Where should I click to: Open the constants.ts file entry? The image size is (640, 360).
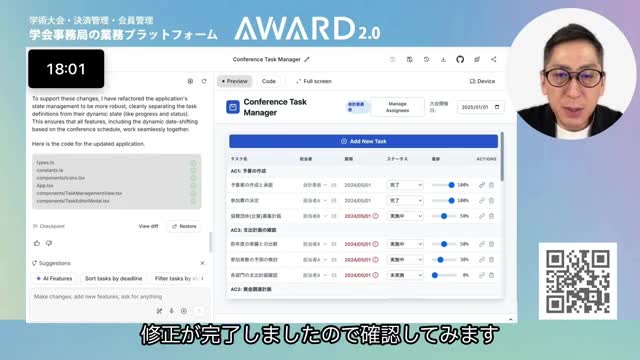click(x=50, y=170)
